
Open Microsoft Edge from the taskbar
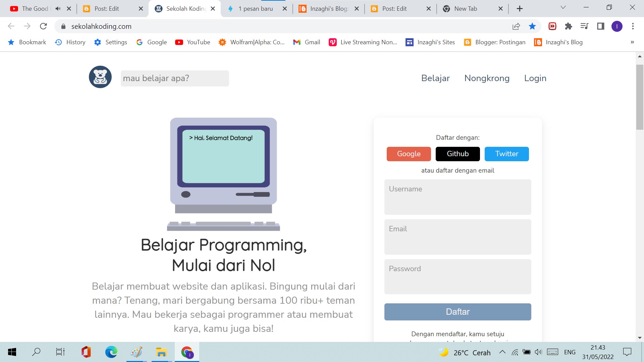[111, 352]
